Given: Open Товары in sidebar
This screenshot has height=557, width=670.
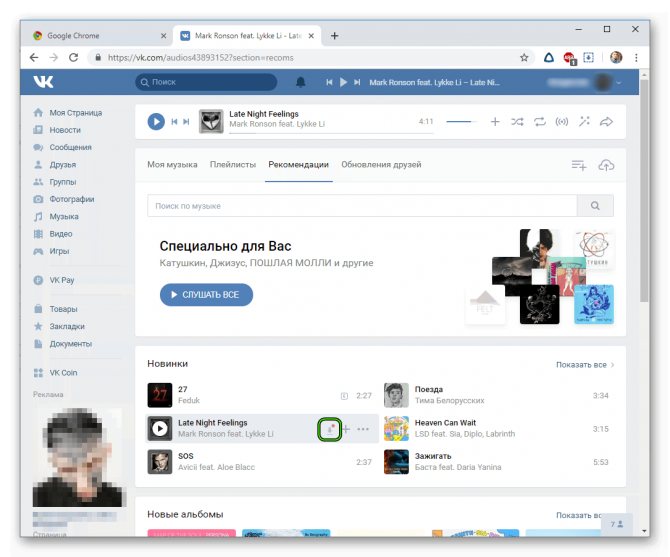Looking at the screenshot, I should pyautogui.click(x=56, y=309).
